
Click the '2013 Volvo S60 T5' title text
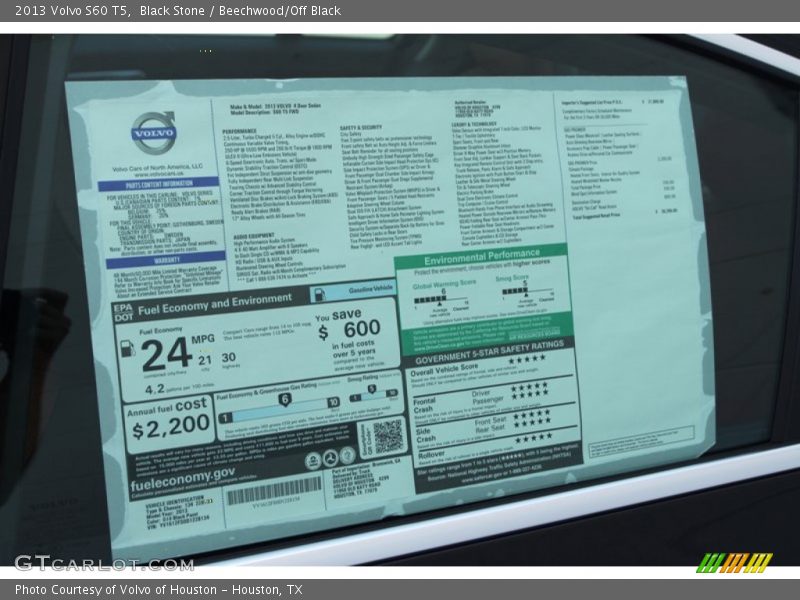(72, 10)
